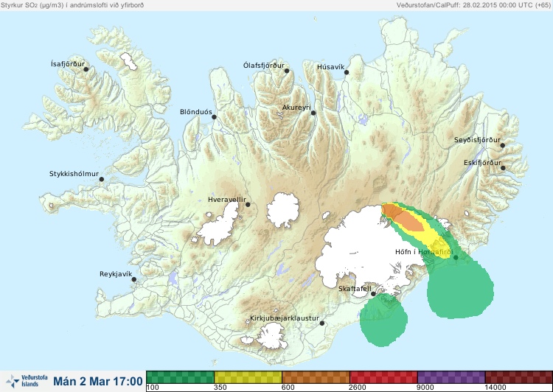553x392 pixels.
Task: Click the Veðurstofan/CalPuff date header text
Action: (x=473, y=5)
